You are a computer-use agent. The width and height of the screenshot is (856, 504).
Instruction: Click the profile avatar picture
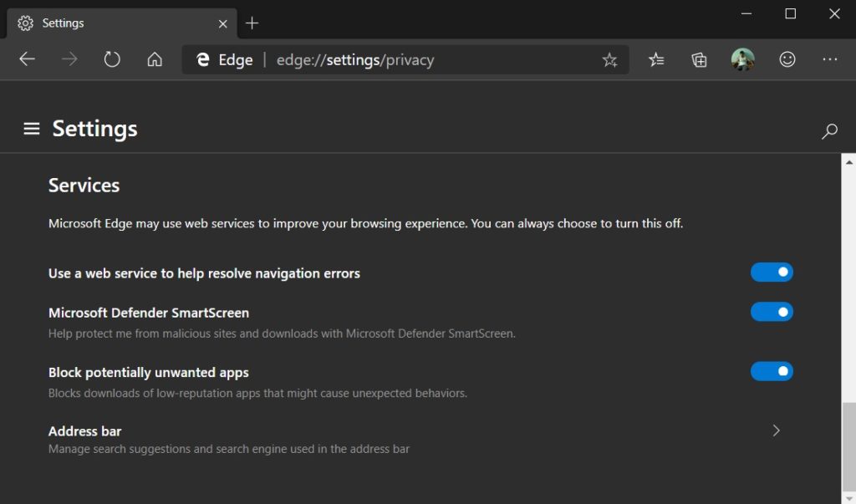(744, 59)
